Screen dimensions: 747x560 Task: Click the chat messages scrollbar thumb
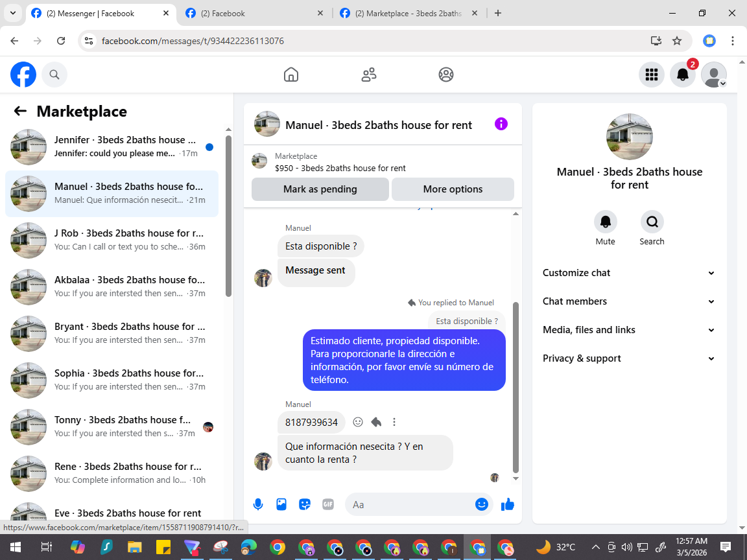516,387
